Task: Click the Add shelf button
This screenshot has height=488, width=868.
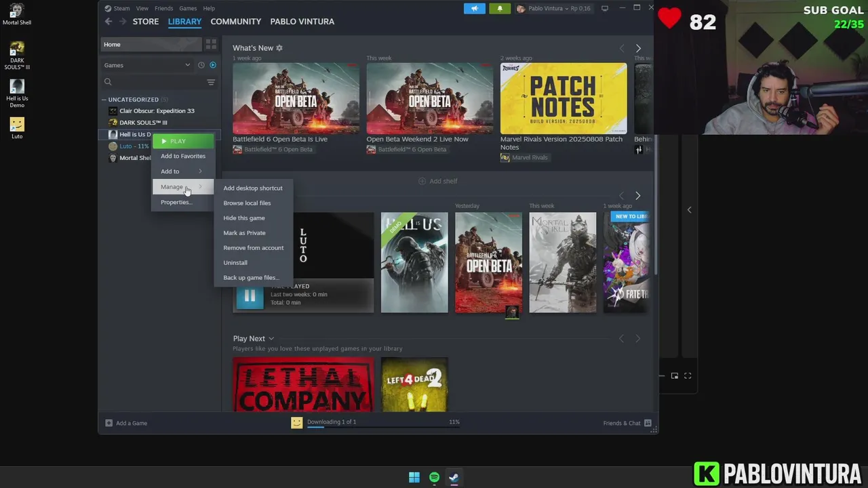Action: [438, 181]
